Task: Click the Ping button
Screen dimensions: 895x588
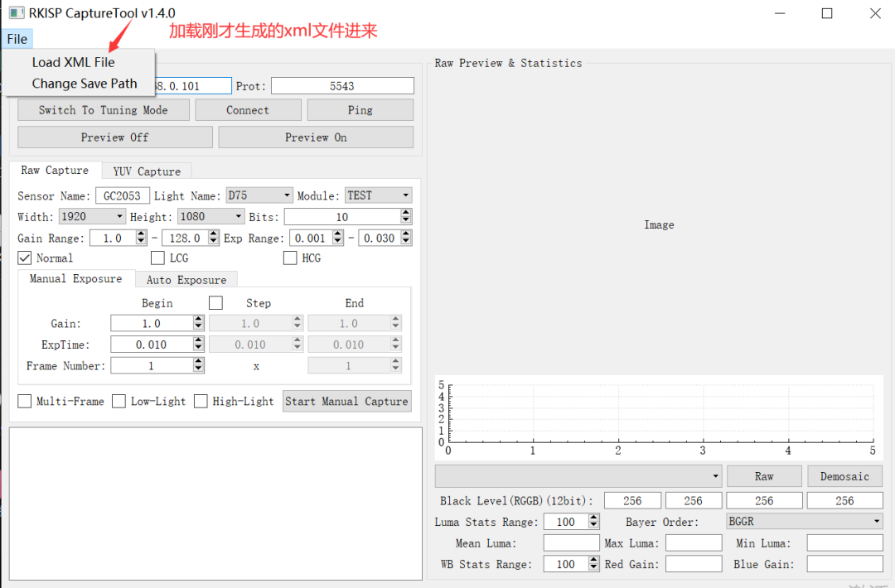Action: (360, 109)
